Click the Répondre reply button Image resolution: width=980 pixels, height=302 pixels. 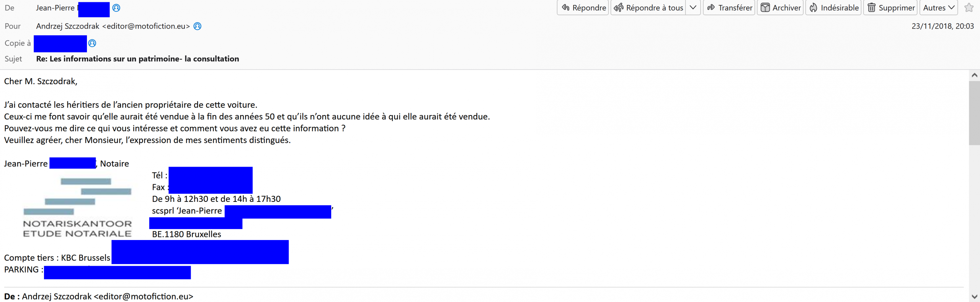(x=583, y=8)
